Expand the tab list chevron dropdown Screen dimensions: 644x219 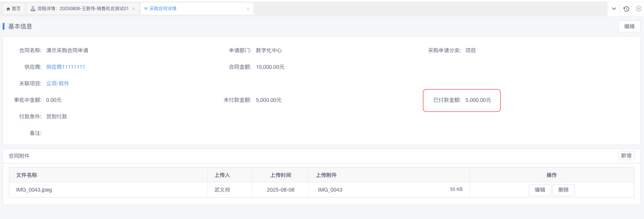pos(614,9)
